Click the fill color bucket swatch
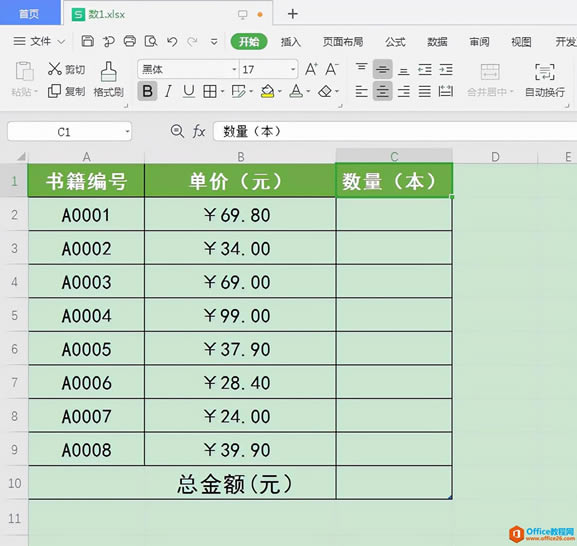 click(x=268, y=91)
